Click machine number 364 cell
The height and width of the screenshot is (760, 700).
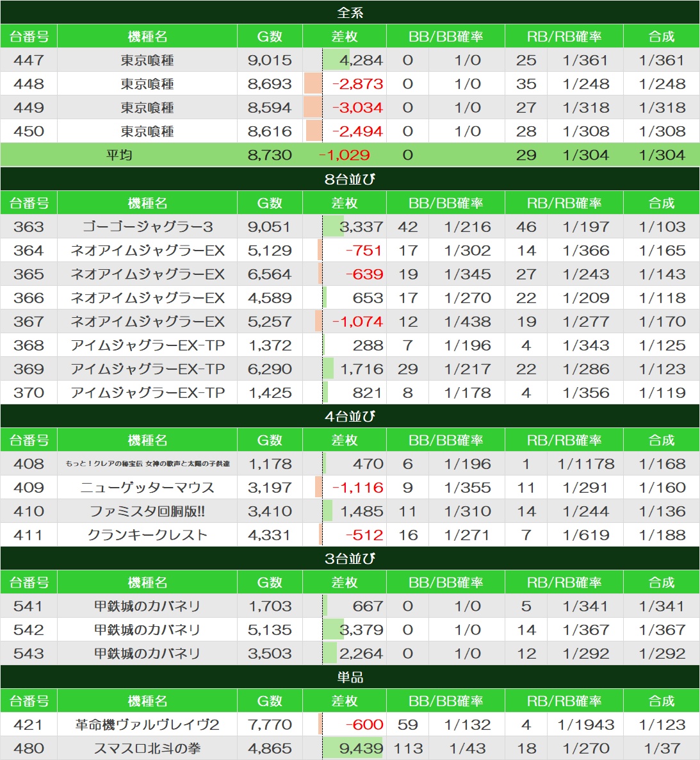point(29,250)
